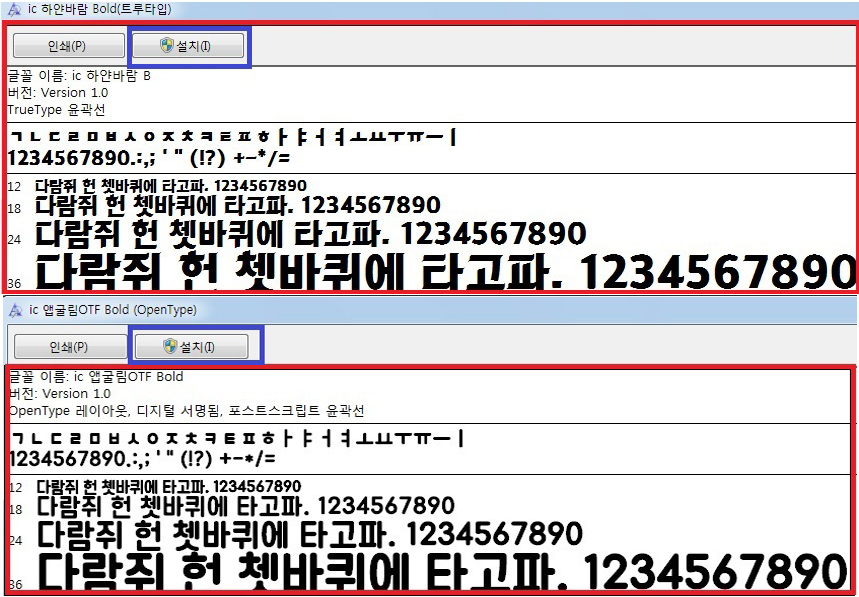Image resolution: width=859 pixels, height=597 pixels.
Task: Click the '24' size label in the ic 하얀바람 window
Action: pos(14,239)
